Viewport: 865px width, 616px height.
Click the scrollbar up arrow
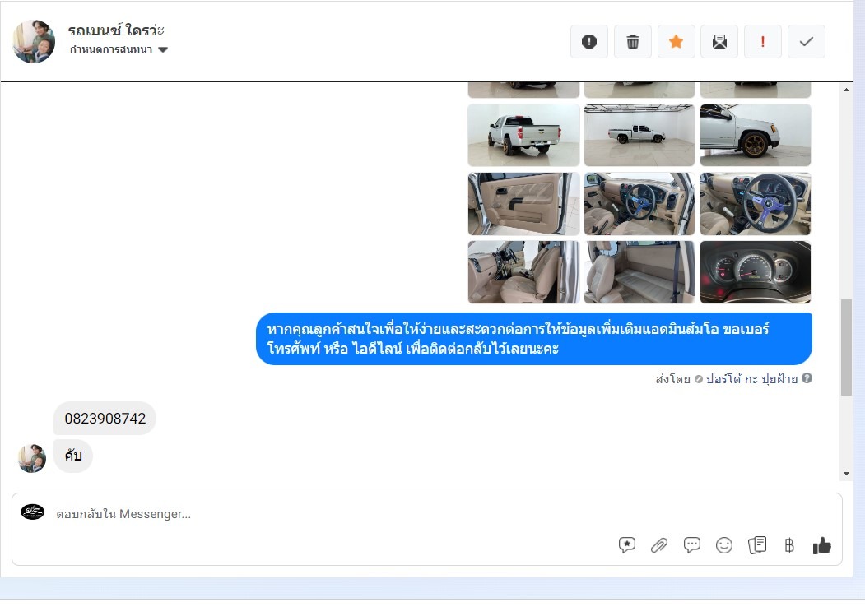(846, 90)
